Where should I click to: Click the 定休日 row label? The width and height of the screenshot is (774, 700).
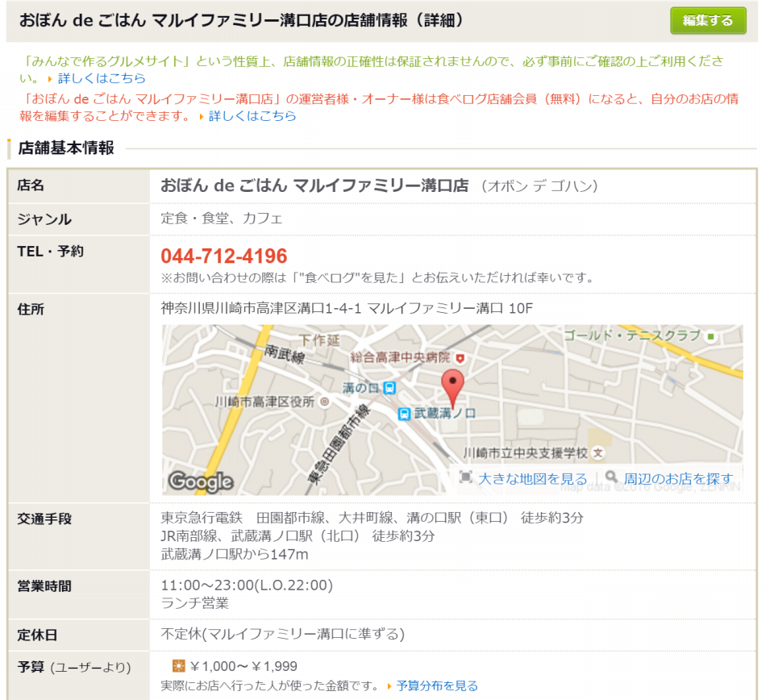click(38, 635)
